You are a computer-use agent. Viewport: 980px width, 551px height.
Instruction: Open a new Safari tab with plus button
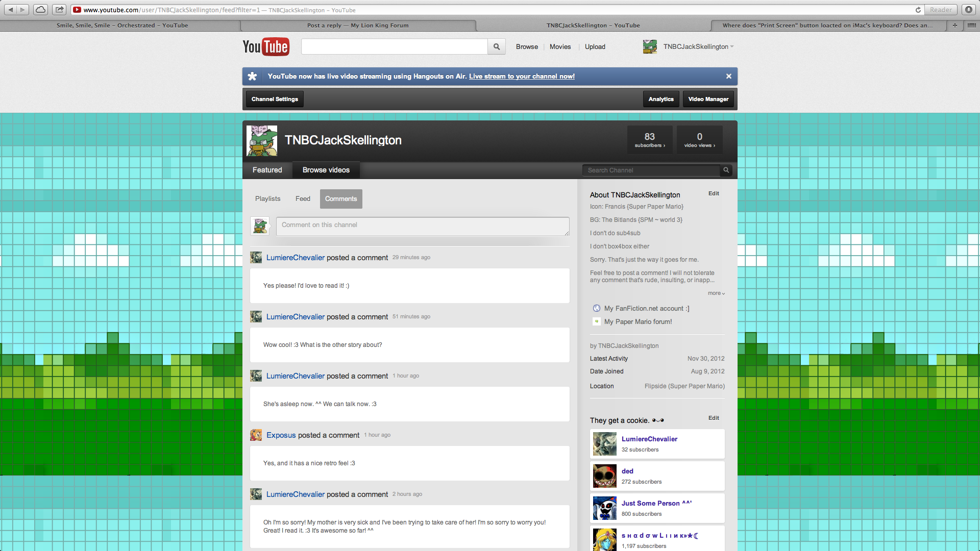954,25
